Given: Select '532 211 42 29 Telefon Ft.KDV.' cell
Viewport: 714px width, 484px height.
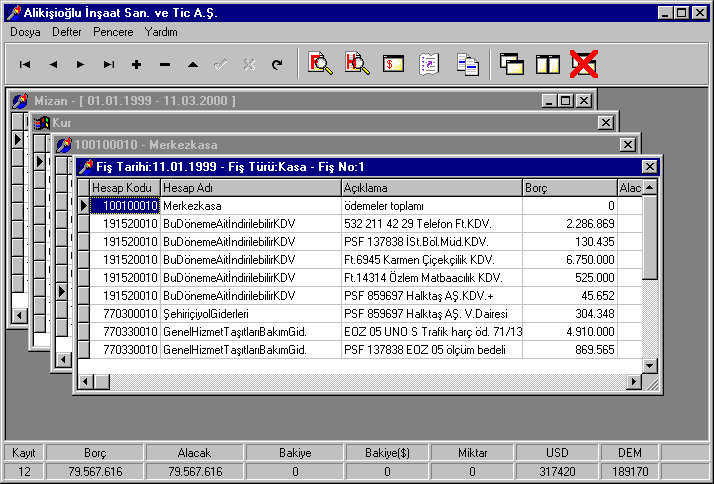Looking at the screenshot, I should tap(432, 224).
